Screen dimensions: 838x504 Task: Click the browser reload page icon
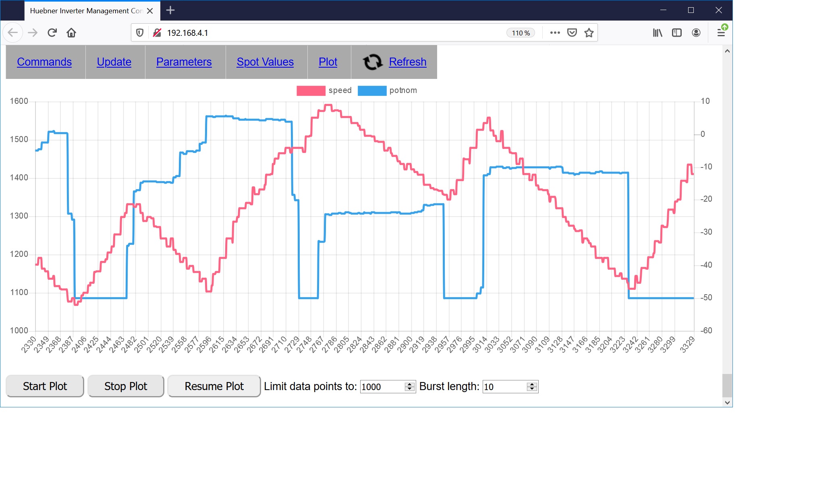[x=52, y=33]
